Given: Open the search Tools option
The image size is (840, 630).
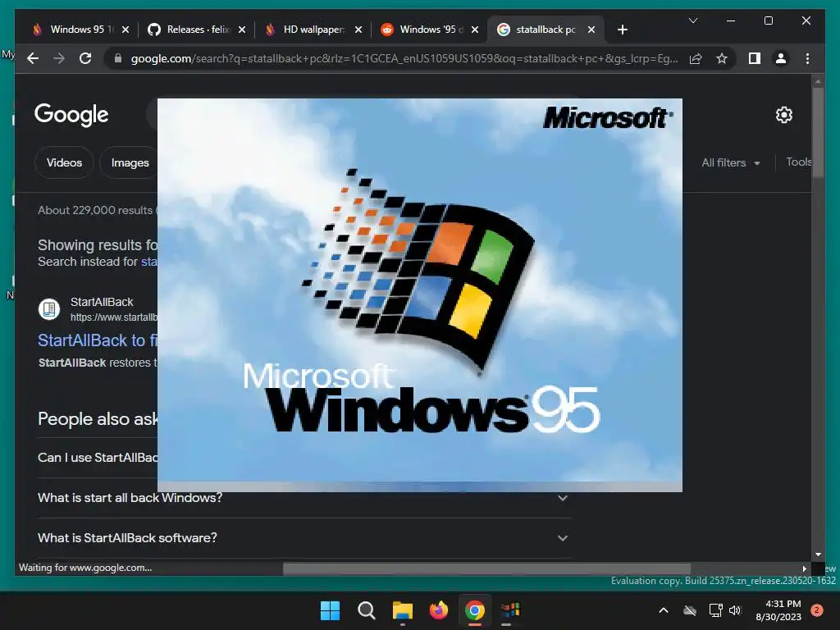Looking at the screenshot, I should (799, 162).
